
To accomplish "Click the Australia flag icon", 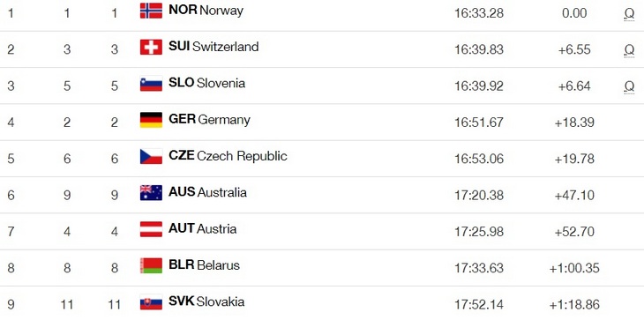I will pos(151,193).
